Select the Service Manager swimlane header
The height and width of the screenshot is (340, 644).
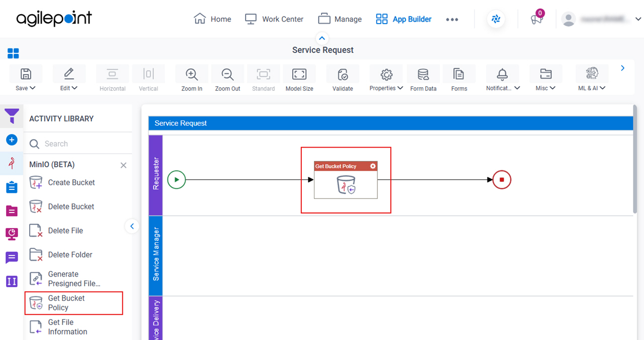[155, 255]
